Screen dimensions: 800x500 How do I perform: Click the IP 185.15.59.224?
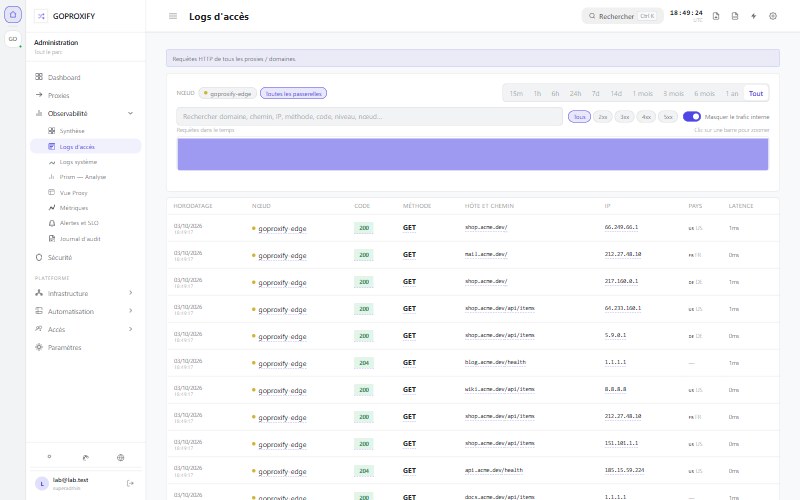pos(624,470)
